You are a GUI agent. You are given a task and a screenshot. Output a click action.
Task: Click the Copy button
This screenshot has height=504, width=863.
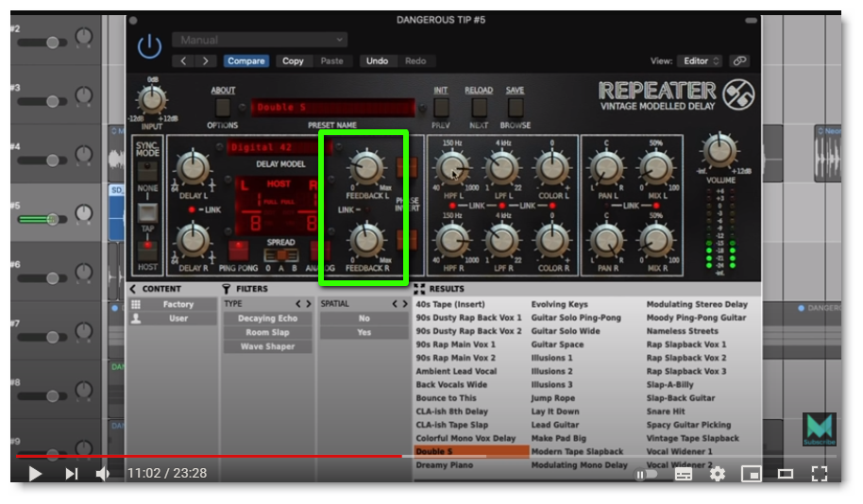[293, 61]
